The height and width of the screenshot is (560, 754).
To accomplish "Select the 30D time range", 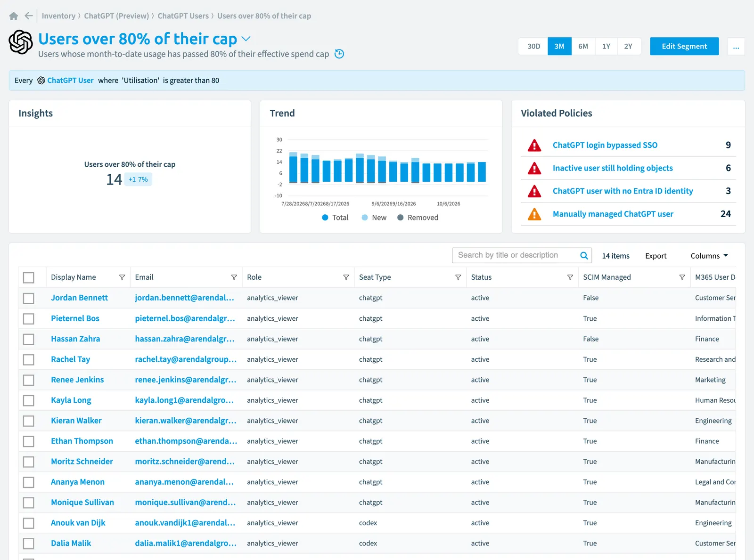I will coord(533,46).
